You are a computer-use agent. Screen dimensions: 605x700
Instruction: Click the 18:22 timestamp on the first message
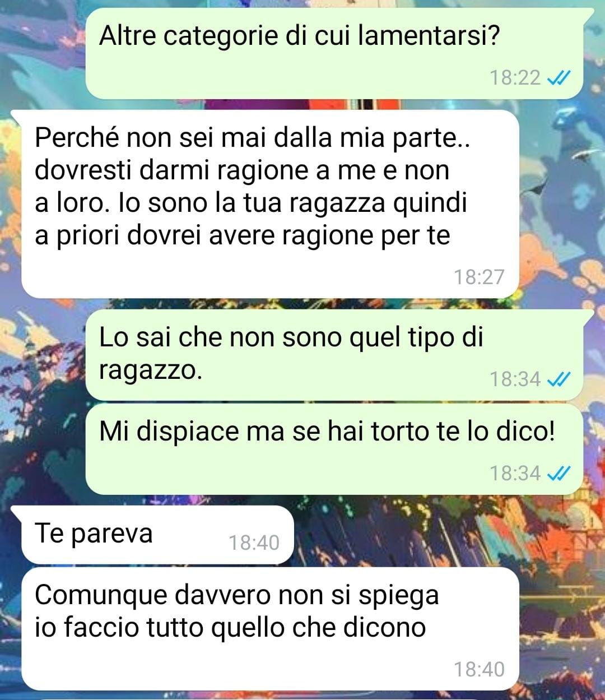click(x=515, y=78)
